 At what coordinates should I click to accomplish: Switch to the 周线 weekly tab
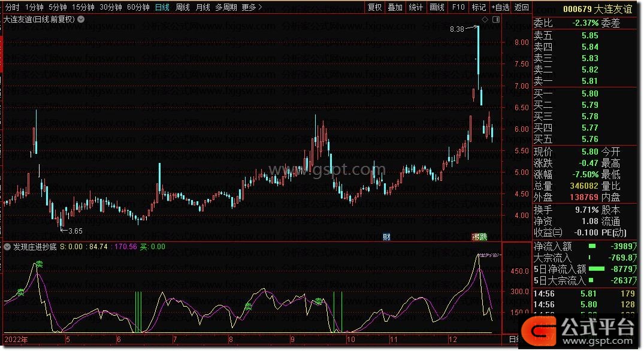pyautogui.click(x=182, y=7)
